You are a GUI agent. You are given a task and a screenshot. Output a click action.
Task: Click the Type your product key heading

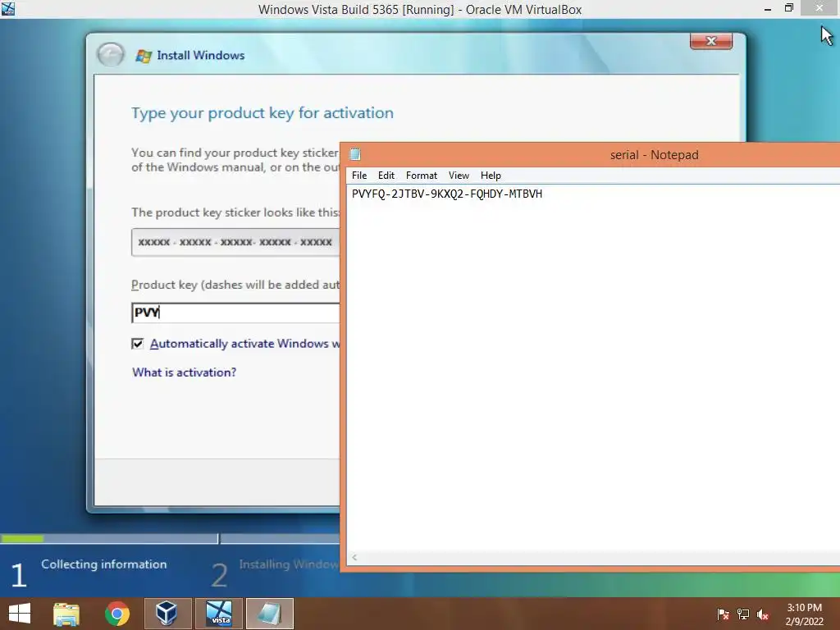pyautogui.click(x=262, y=113)
